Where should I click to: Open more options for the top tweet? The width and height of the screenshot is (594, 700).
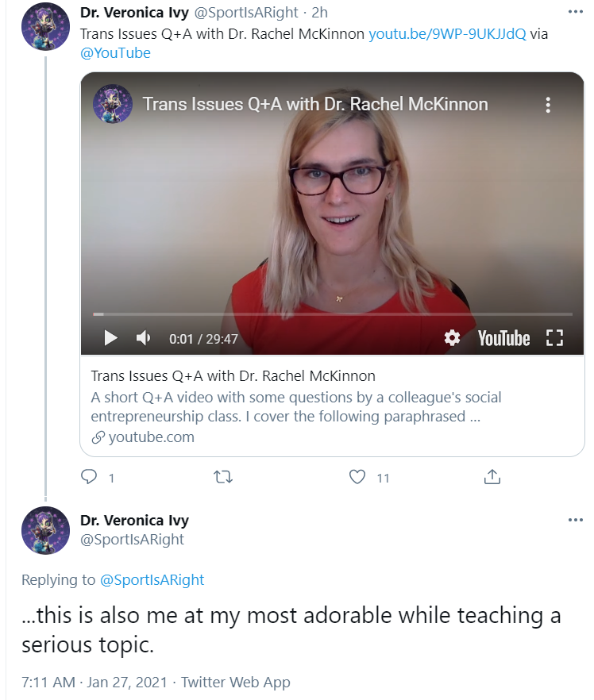click(576, 12)
